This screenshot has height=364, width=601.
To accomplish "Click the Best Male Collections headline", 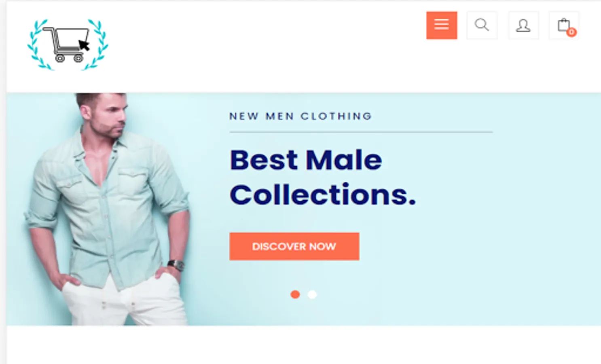I will click(x=323, y=177).
